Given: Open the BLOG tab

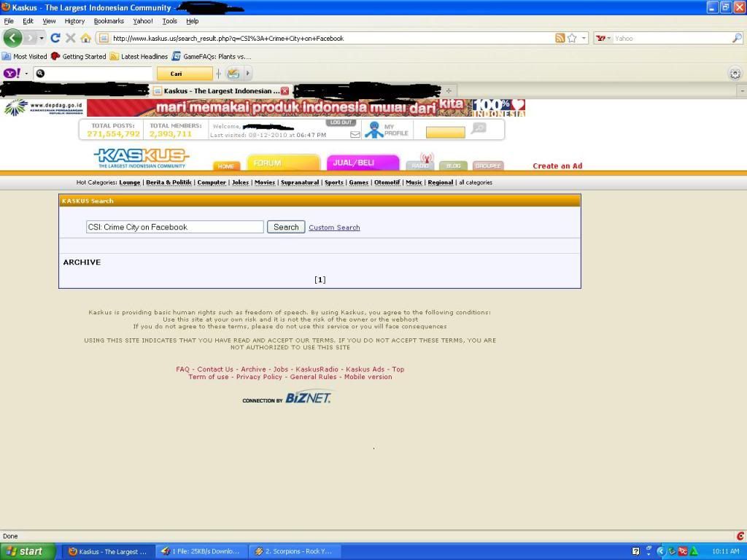Looking at the screenshot, I should click(453, 166).
